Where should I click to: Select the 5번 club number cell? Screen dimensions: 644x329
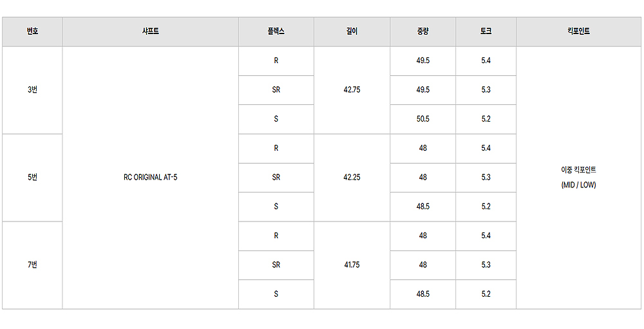pos(32,178)
